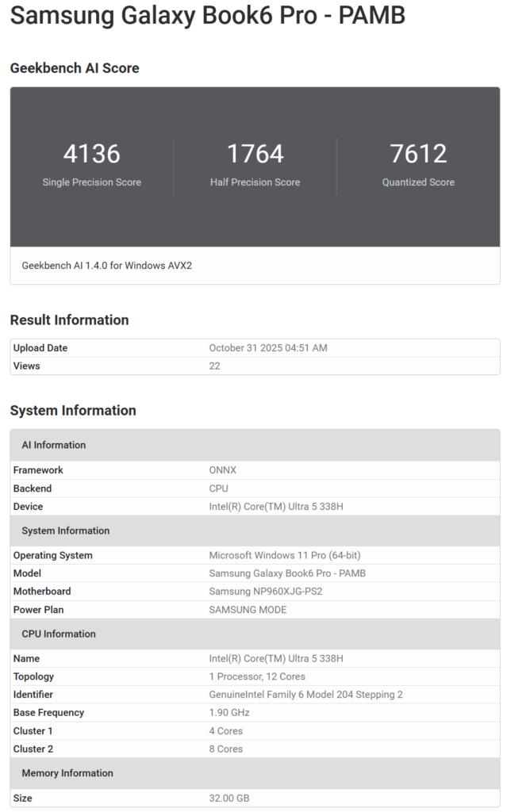Click the Power Plan label

click(x=38, y=610)
